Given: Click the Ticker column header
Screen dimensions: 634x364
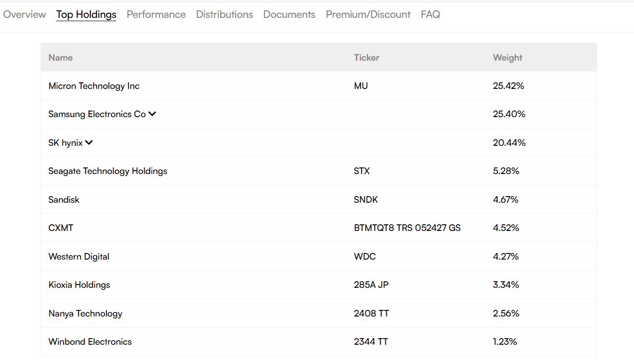Looking at the screenshot, I should point(367,57).
